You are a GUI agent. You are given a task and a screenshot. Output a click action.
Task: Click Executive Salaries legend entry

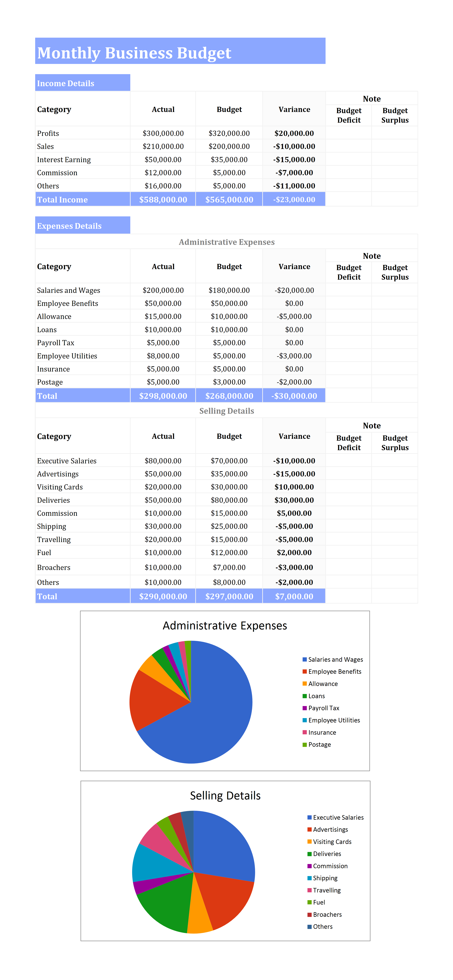coord(335,817)
